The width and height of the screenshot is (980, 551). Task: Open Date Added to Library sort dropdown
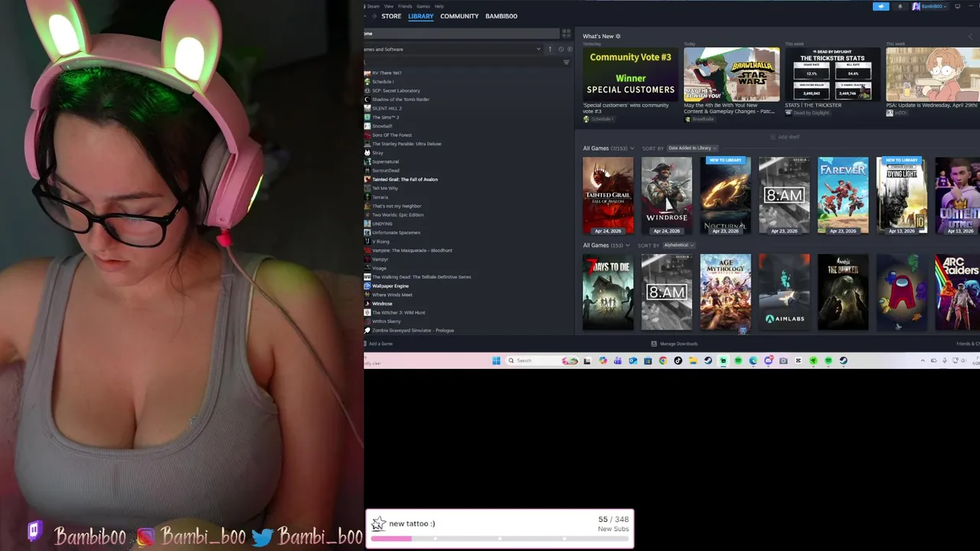click(692, 148)
